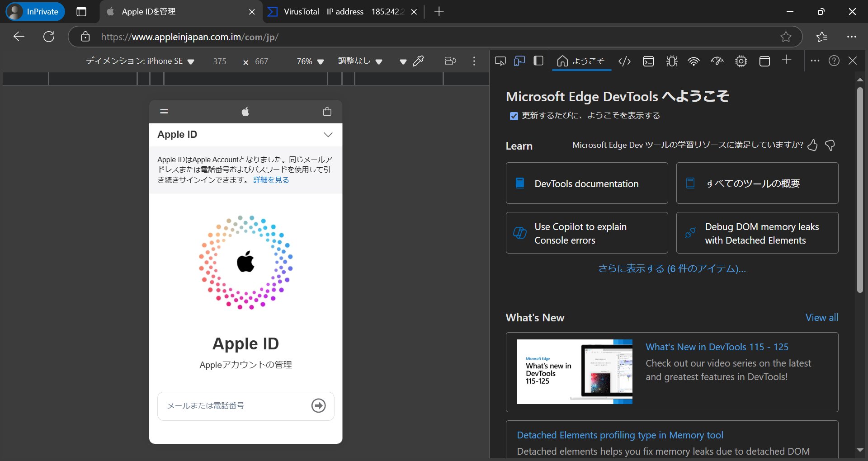This screenshot has height=461, width=868.
Task: Toggle 更新するたびに、ようこそを表示する checkbox
Action: [514, 116]
